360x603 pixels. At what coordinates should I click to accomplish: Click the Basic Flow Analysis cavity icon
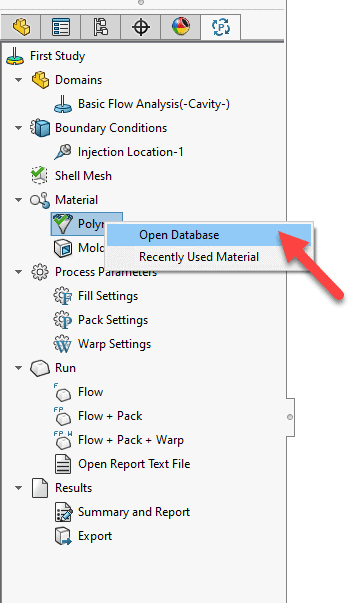(63, 104)
